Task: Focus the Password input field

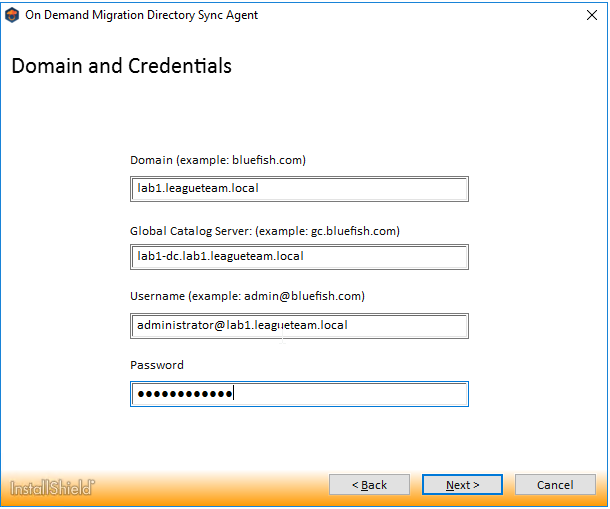Action: [299, 394]
